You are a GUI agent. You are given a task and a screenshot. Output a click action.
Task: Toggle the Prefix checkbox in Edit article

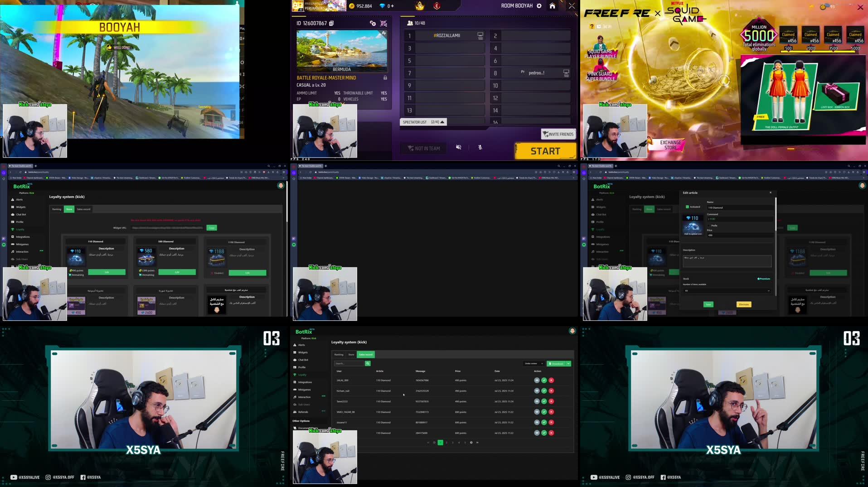(709, 225)
